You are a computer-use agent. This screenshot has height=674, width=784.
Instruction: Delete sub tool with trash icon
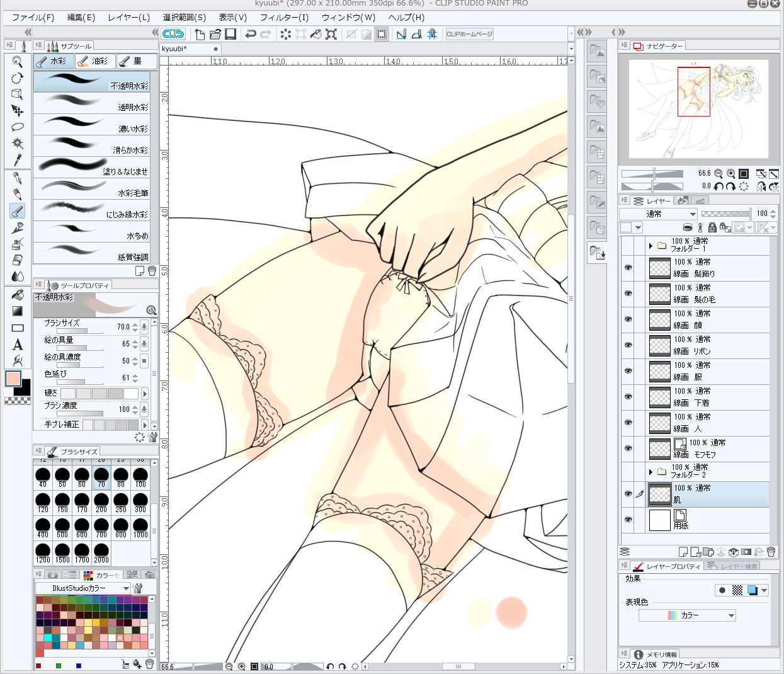pos(152,271)
